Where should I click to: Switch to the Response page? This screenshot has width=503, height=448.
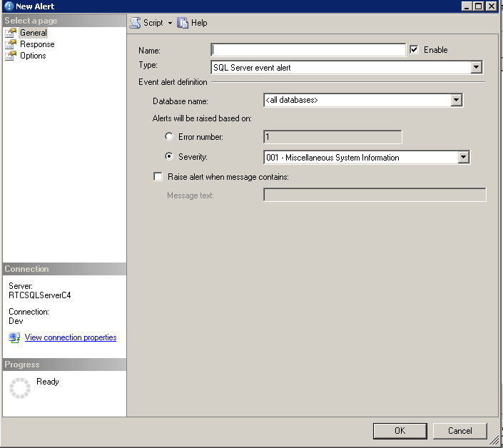37,44
